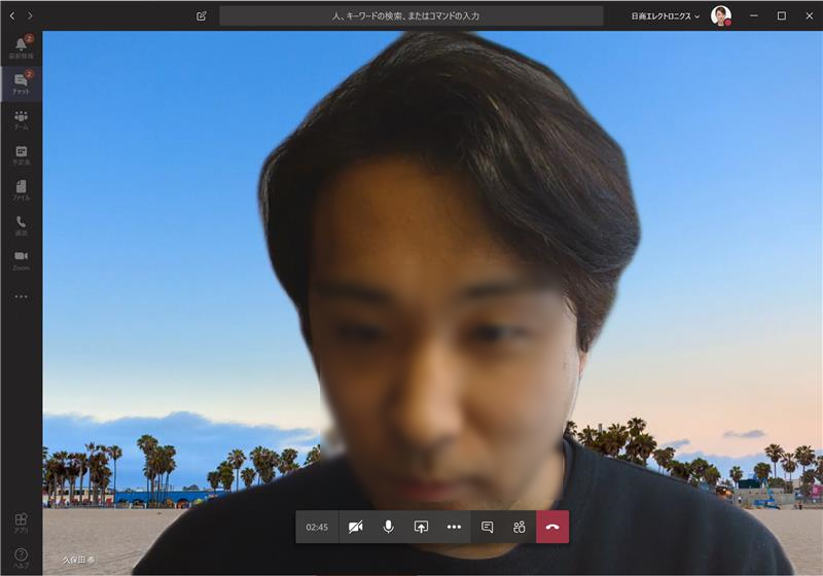Start a new chat with compose icon
823x576 pixels.
click(201, 16)
